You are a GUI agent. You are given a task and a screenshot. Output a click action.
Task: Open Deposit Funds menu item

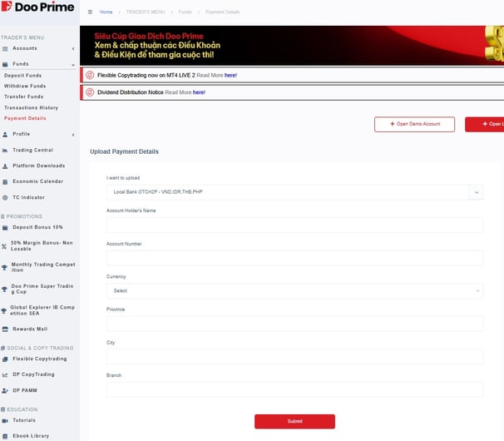[22, 76]
